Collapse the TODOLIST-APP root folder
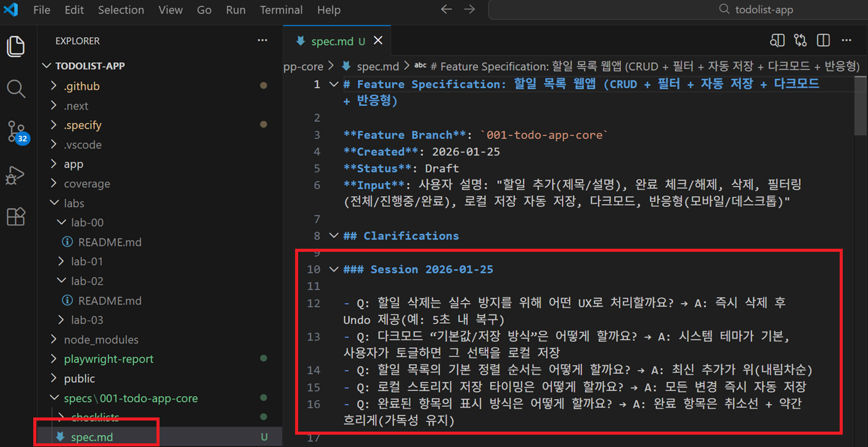This screenshot has width=868, height=447. click(x=90, y=66)
